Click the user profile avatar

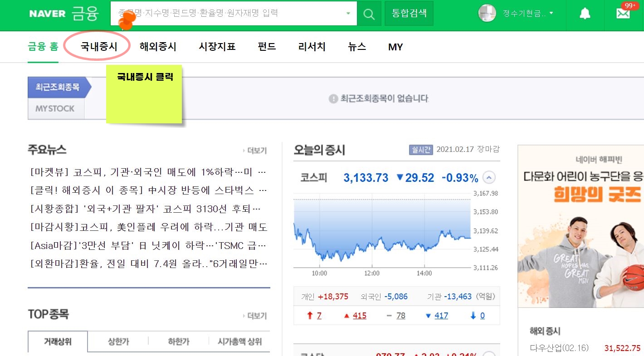tap(487, 13)
